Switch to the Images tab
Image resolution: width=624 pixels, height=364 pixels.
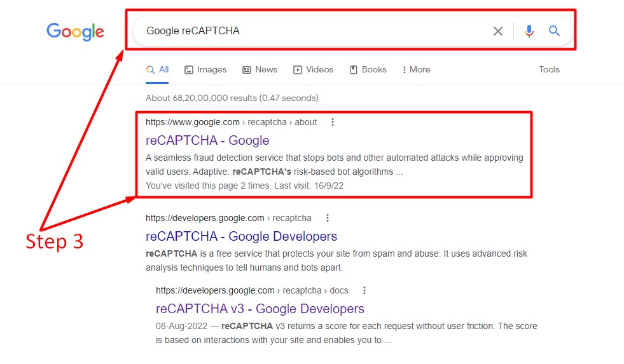pyautogui.click(x=205, y=69)
